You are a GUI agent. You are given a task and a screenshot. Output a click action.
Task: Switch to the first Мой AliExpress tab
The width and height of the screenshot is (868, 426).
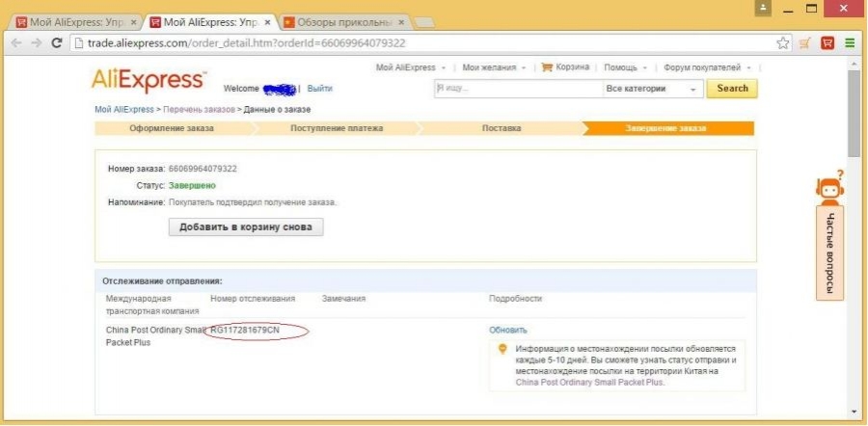coord(74,23)
